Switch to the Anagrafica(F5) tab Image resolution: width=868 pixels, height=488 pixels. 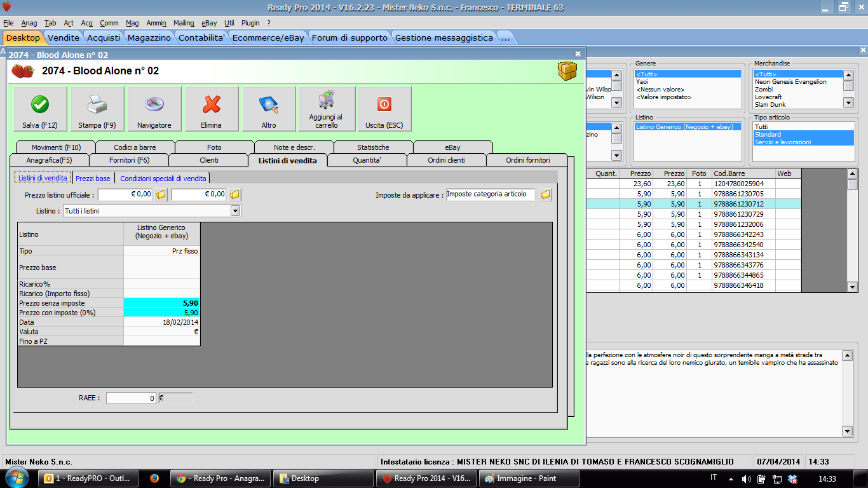point(50,160)
